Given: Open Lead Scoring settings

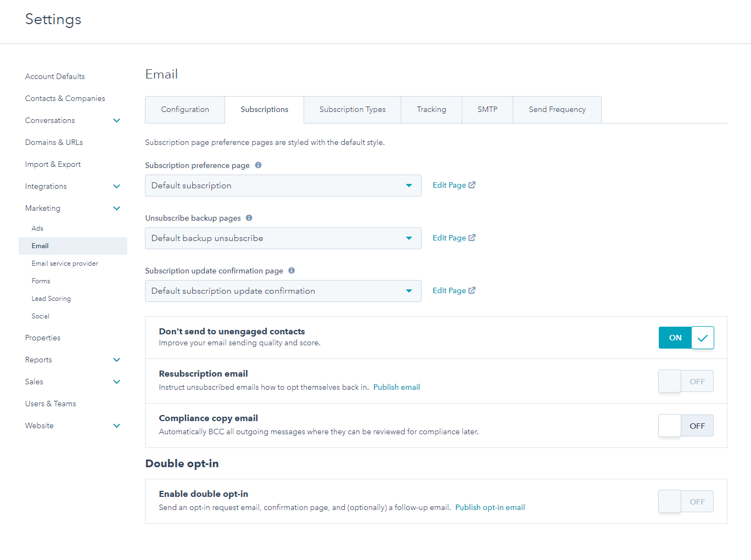Looking at the screenshot, I should [x=51, y=299].
